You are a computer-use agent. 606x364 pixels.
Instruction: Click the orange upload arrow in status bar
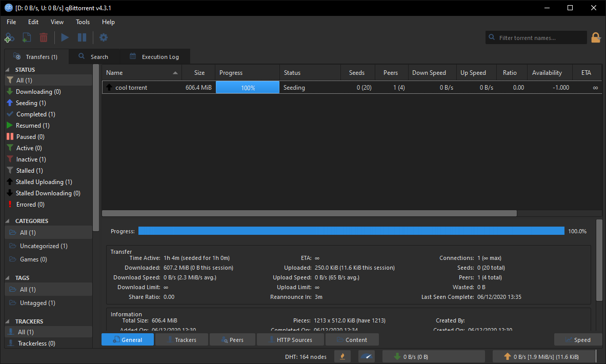click(x=508, y=357)
